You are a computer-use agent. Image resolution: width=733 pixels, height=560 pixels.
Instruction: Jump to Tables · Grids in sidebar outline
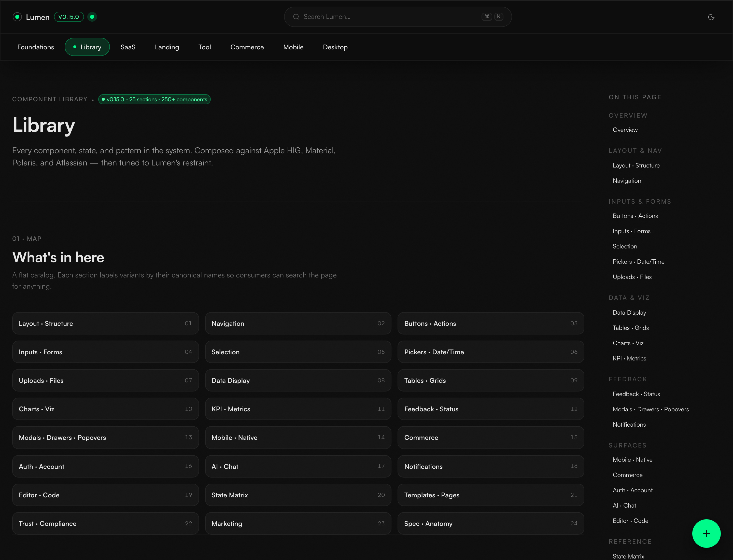[631, 328]
